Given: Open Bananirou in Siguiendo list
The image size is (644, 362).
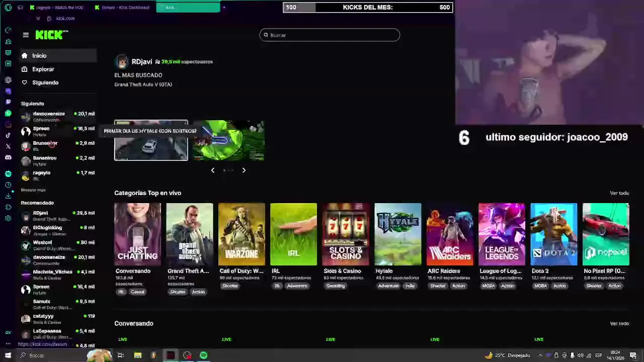Looking at the screenshot, I should (x=58, y=161).
